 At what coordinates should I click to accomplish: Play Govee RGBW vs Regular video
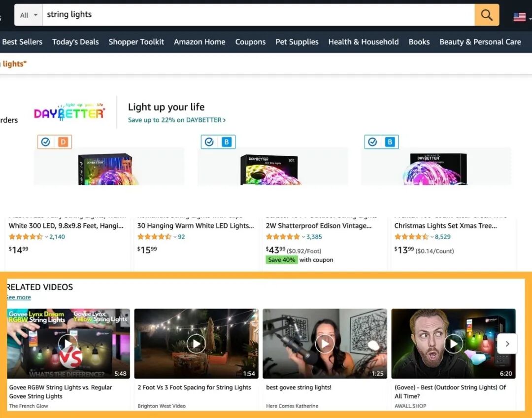click(x=68, y=344)
